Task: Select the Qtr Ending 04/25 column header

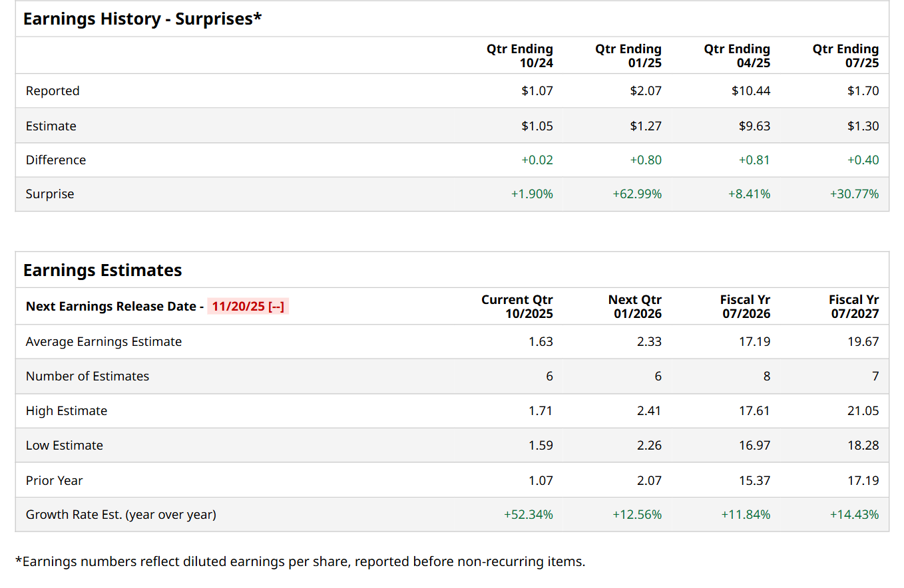Action: (737, 56)
